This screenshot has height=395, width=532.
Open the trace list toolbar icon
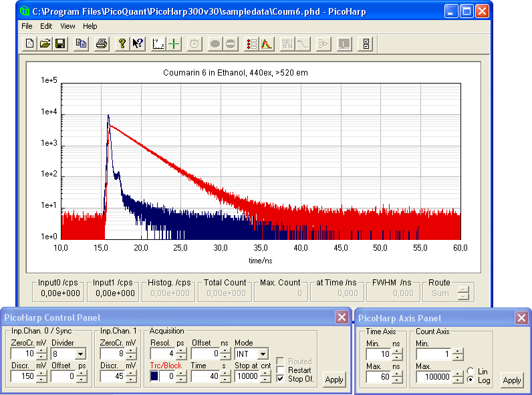251,43
